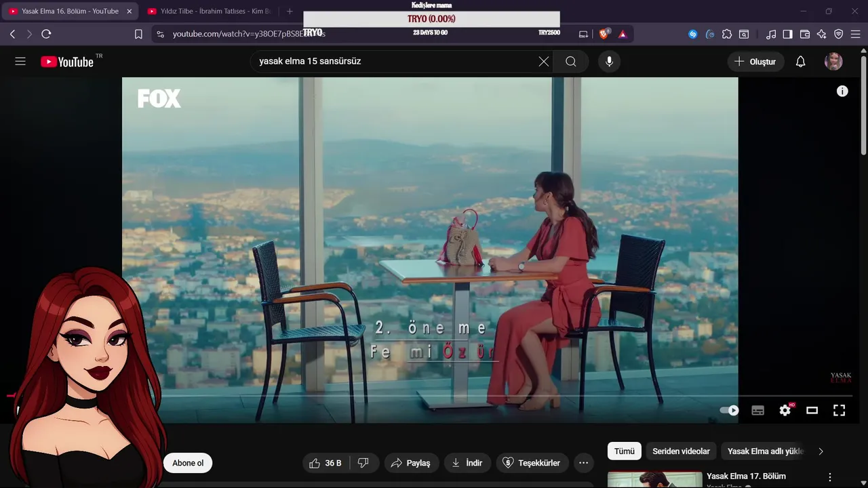Screen dimensions: 868x488
Task: Select the Tümü chip
Action: [625, 451]
